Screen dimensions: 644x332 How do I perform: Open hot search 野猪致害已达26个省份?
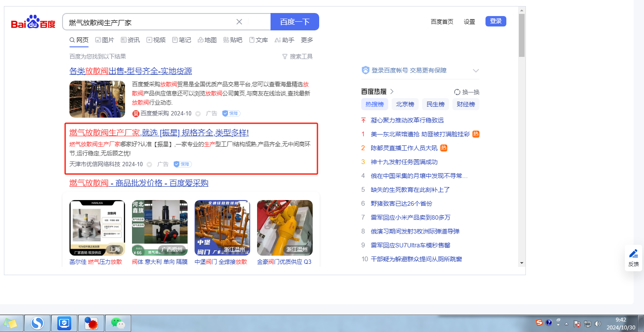pos(402,204)
